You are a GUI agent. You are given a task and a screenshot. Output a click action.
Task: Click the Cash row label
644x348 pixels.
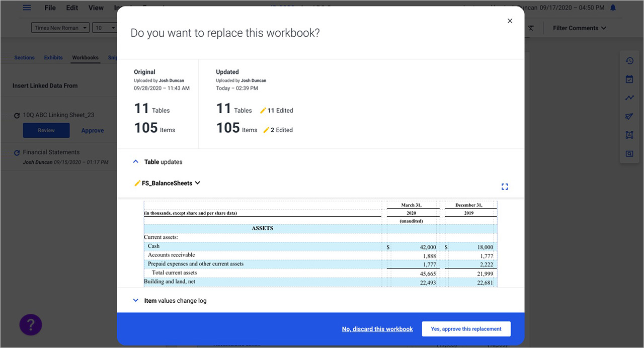(x=153, y=246)
